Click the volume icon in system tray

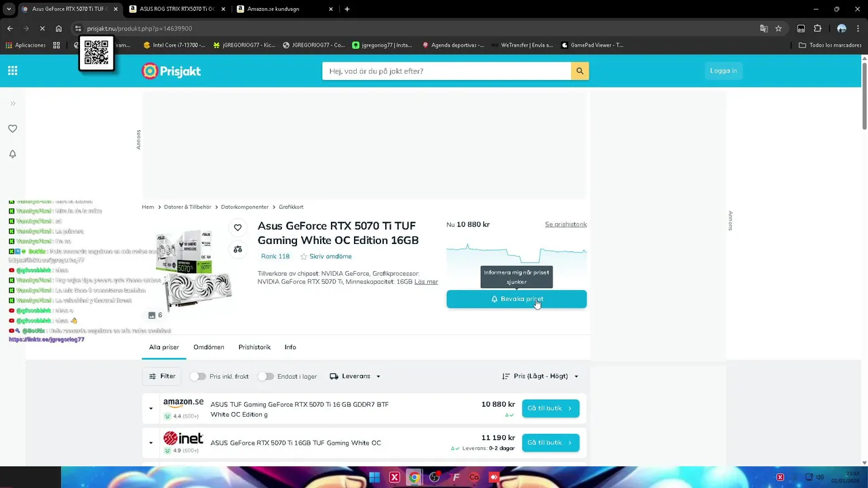[x=820, y=477]
